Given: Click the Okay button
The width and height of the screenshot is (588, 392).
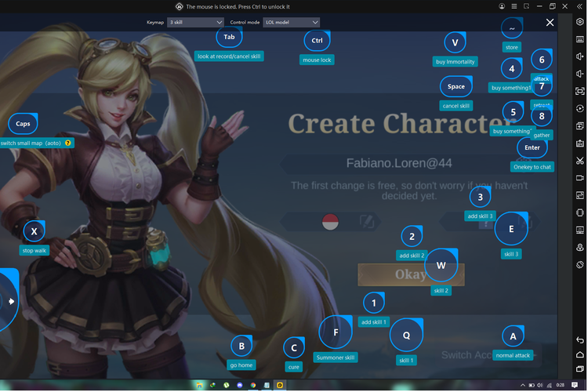Looking at the screenshot, I should coord(411,275).
